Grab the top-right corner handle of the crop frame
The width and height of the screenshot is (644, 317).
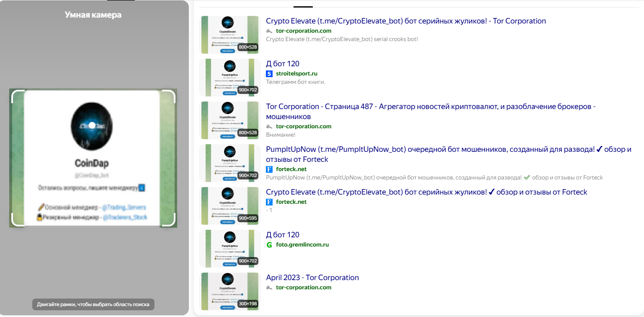tap(168, 96)
